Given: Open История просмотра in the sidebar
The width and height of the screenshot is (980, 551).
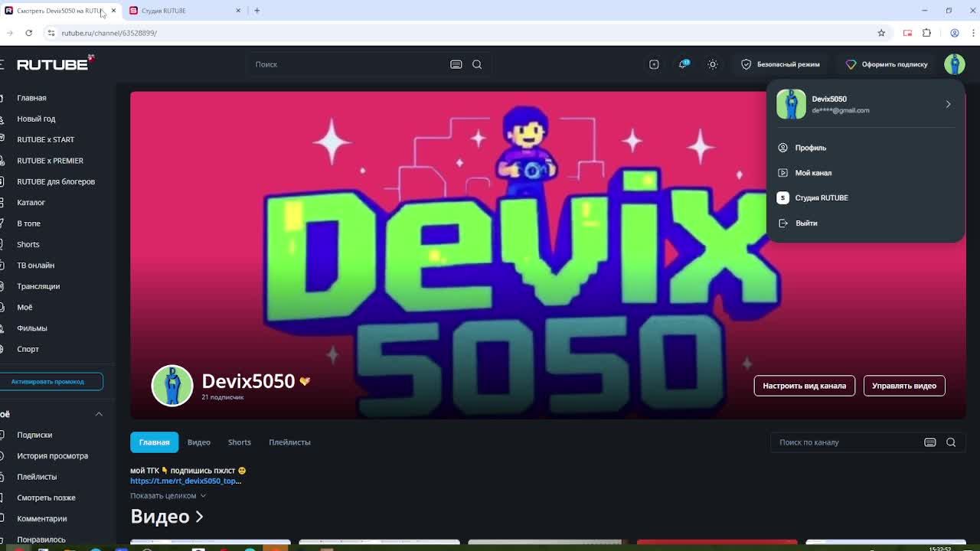Looking at the screenshot, I should tap(52, 456).
